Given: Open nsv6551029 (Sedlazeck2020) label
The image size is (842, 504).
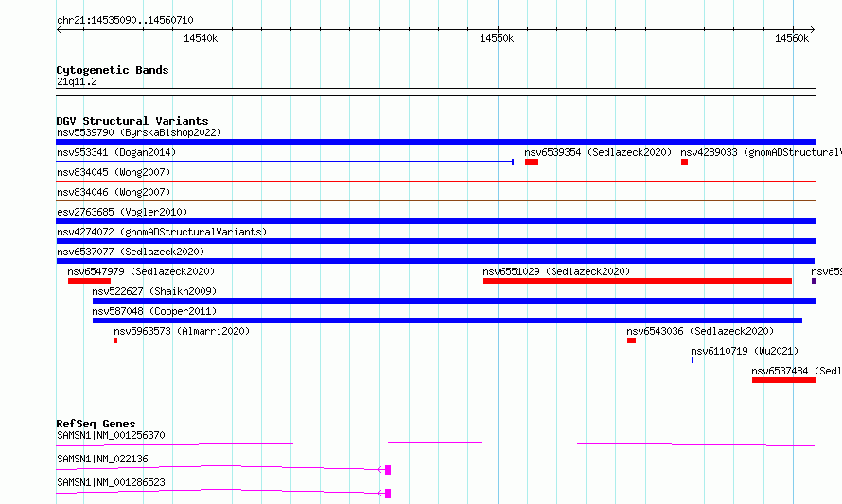Looking at the screenshot, I should [556, 271].
